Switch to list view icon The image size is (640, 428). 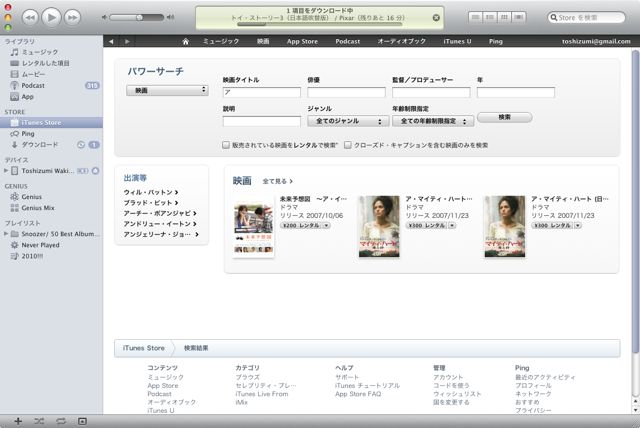coord(476,17)
